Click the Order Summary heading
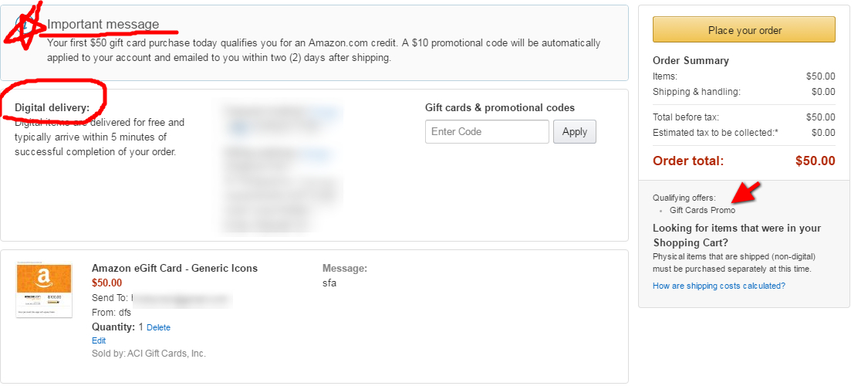This screenshot has width=868, height=386. (691, 61)
